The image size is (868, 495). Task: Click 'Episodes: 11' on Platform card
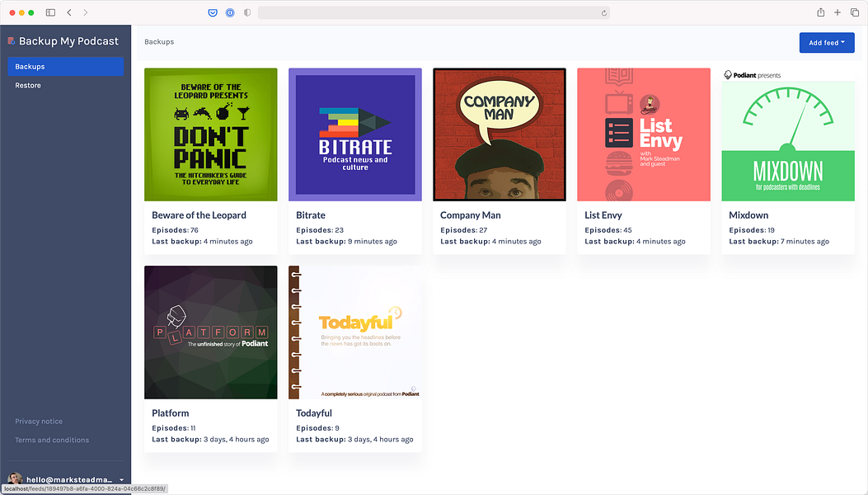tap(174, 428)
